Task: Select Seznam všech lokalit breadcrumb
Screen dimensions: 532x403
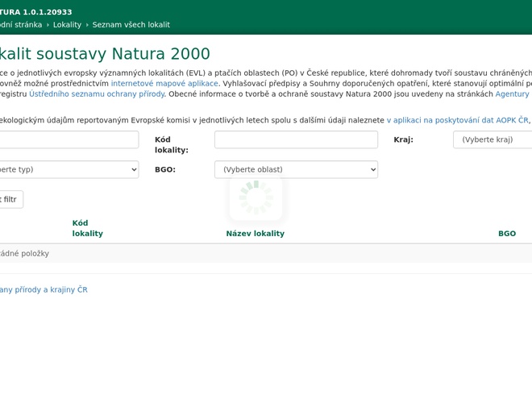Action: click(131, 25)
